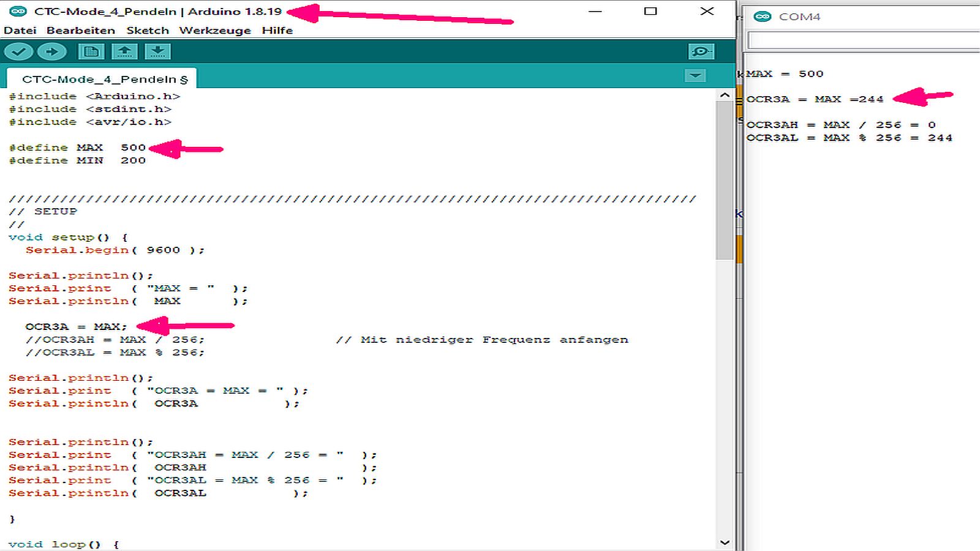This screenshot has width=980, height=551.
Task: Click the 'void loop() {' line
Action: click(x=64, y=544)
